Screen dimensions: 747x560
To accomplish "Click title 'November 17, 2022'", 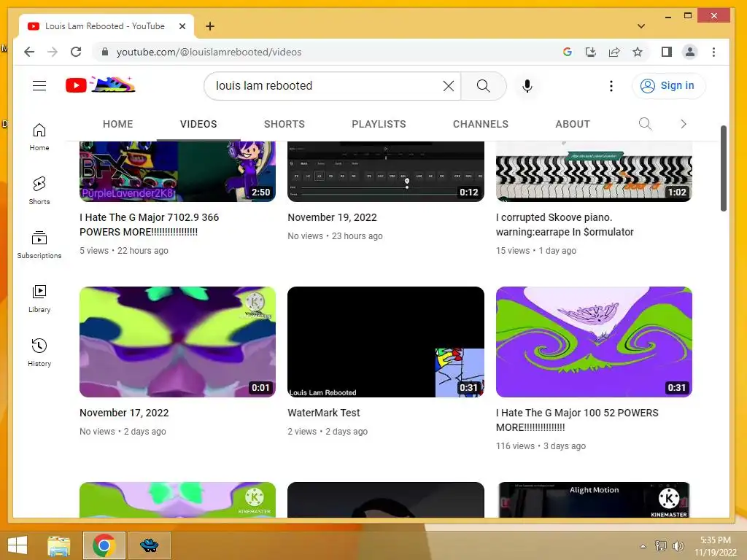I will 124,413.
